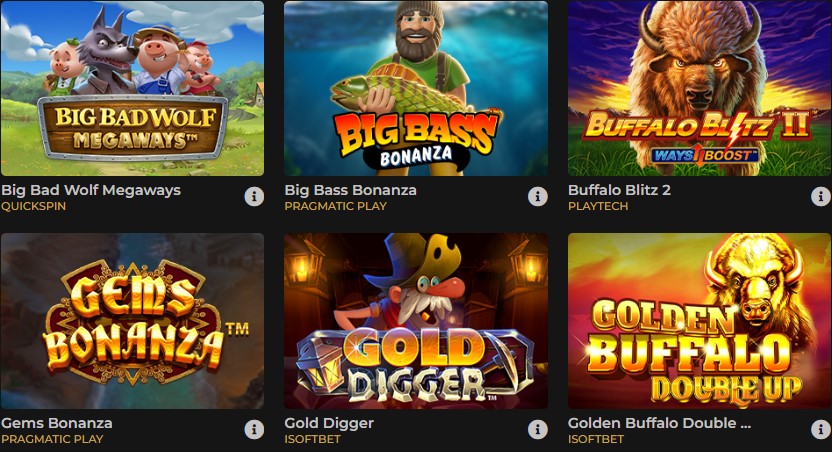Open Gems Bonanza game artwork

(x=132, y=321)
